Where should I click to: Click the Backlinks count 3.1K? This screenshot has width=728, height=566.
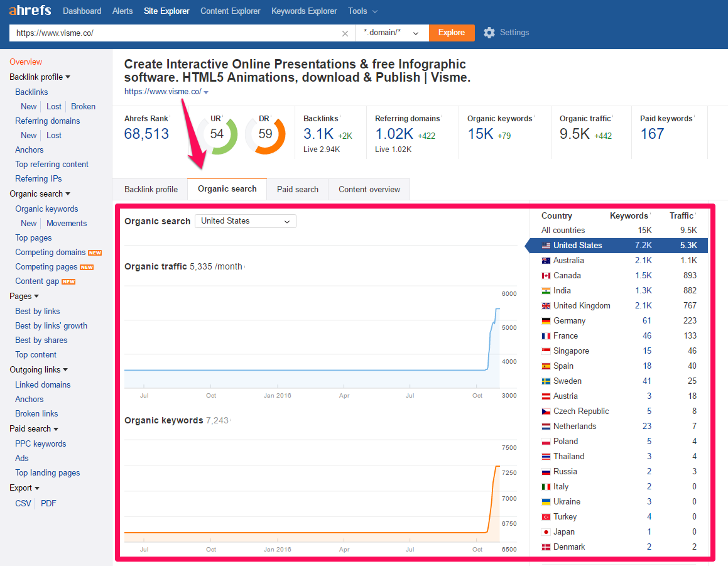(x=318, y=134)
